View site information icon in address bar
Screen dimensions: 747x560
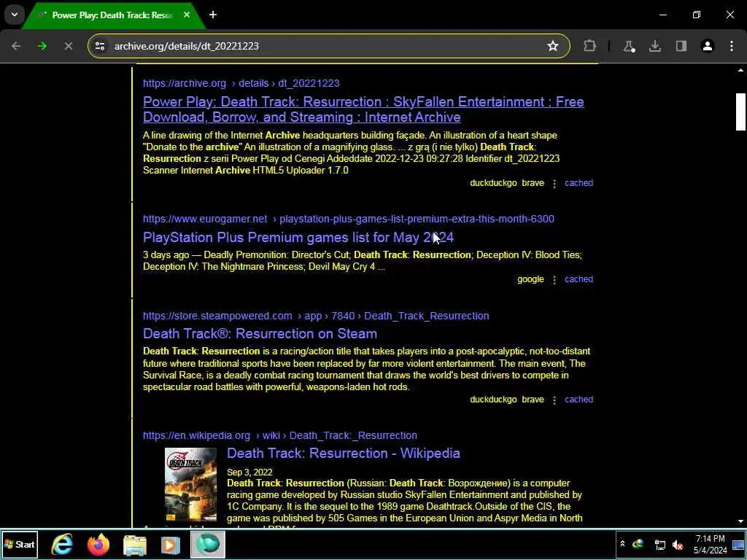(100, 46)
